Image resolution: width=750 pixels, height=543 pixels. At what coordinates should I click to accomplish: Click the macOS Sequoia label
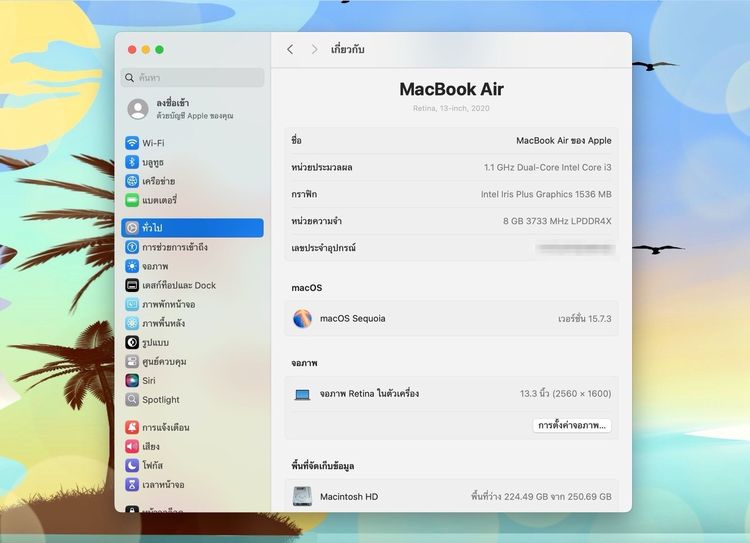click(353, 319)
